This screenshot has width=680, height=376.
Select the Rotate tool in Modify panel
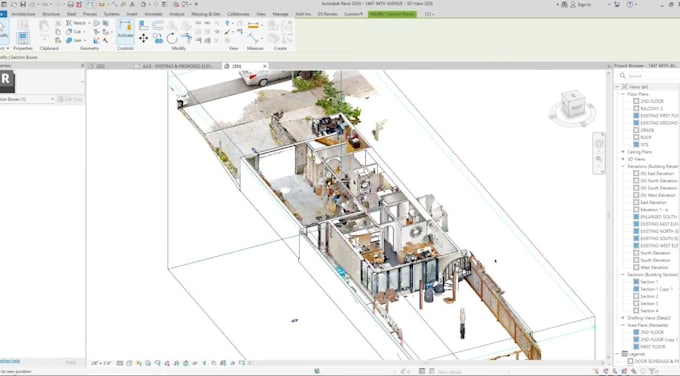point(172,39)
